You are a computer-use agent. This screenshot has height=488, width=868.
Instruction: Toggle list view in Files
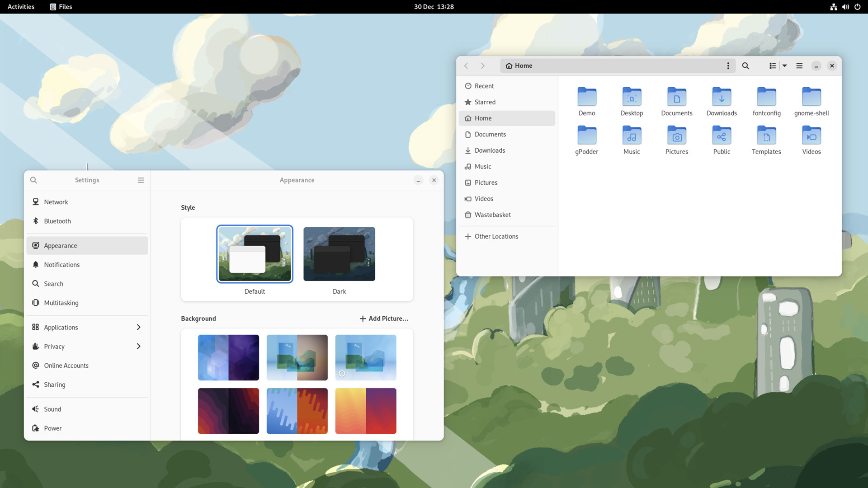771,66
